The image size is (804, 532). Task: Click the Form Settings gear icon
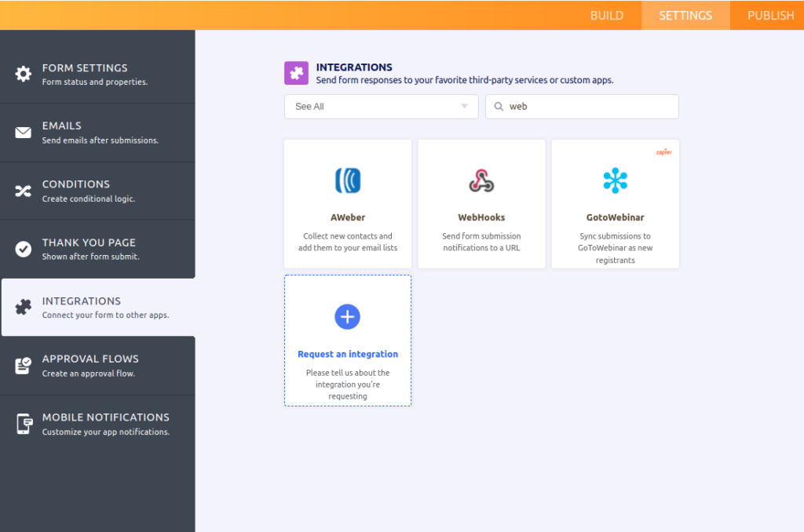[x=24, y=75]
